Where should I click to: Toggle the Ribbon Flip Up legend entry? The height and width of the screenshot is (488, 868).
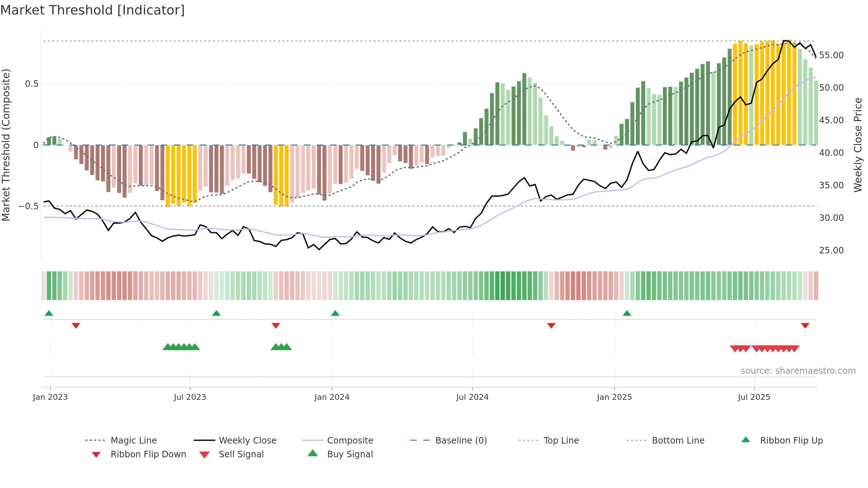click(x=782, y=440)
